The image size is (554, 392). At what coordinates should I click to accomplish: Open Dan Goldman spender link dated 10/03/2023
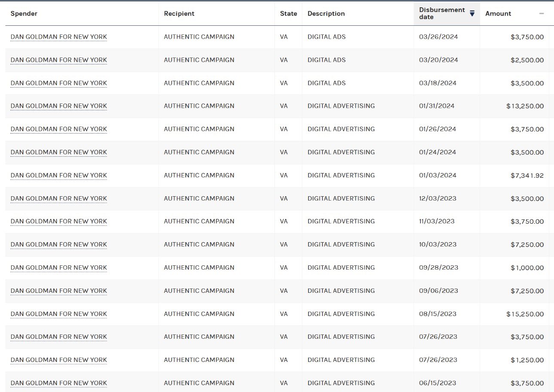pos(59,245)
